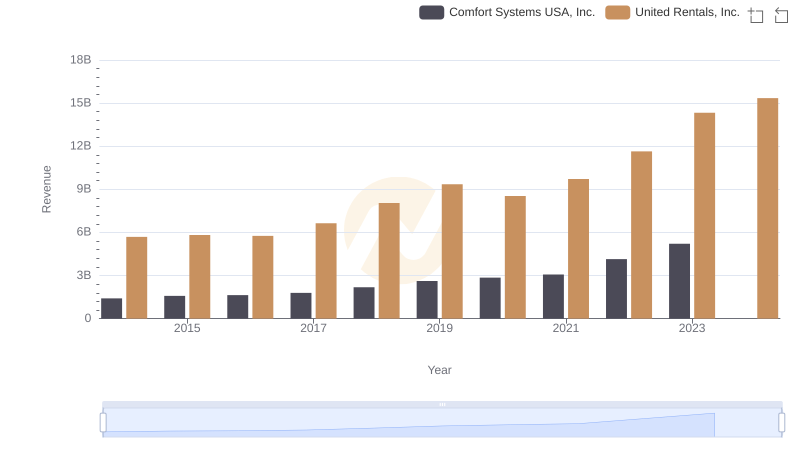Click the 12B y-axis label
Screen dimensions: 800x461
pos(81,146)
